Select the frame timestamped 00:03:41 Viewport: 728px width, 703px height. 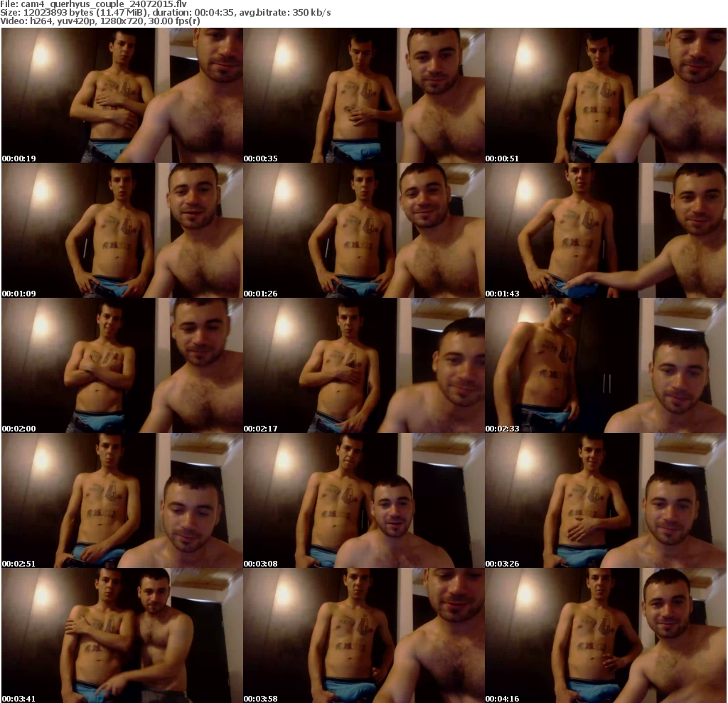(x=122, y=635)
